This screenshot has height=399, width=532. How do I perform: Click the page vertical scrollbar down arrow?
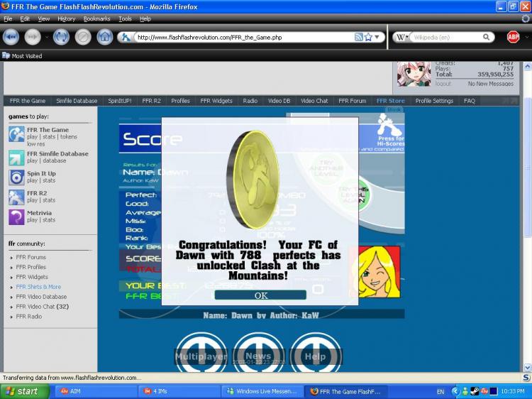[527, 368]
